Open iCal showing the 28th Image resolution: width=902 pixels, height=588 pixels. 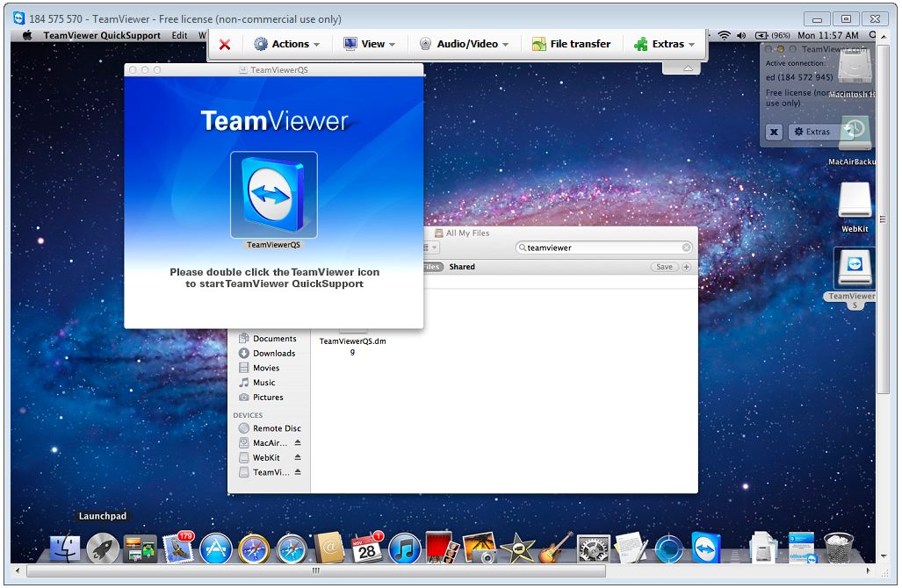point(367,548)
